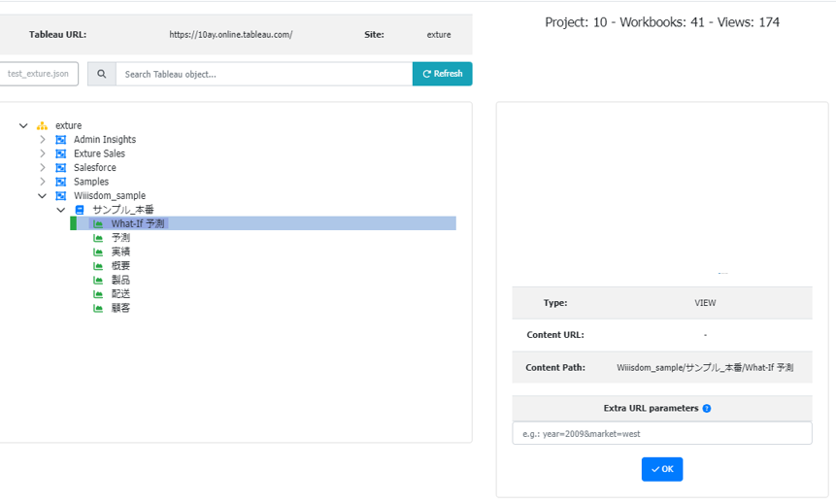Click the Salesforce project icon
Screen dimensions: 836x504
pos(61,167)
